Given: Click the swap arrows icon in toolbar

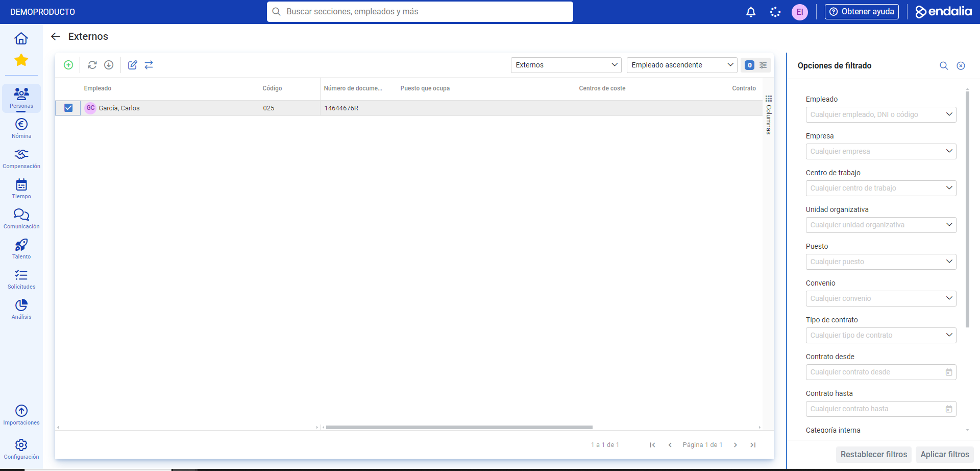Looking at the screenshot, I should [x=149, y=65].
